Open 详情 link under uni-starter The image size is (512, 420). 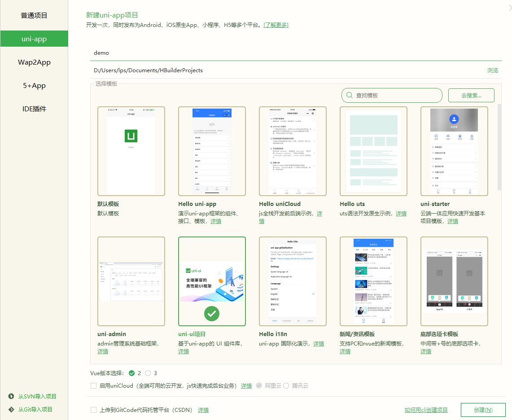[x=453, y=221]
